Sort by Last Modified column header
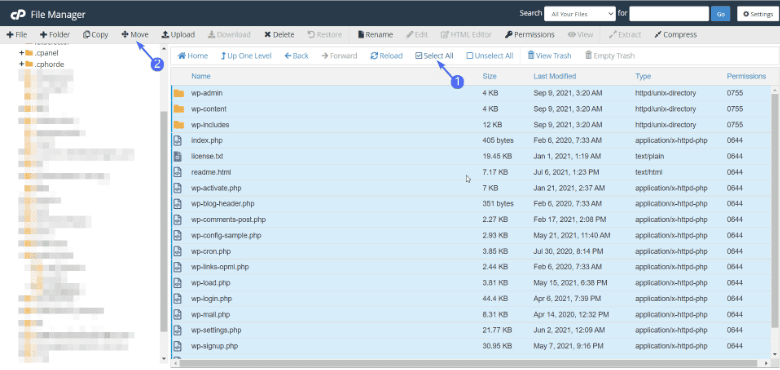780x370 pixels. 555,76
